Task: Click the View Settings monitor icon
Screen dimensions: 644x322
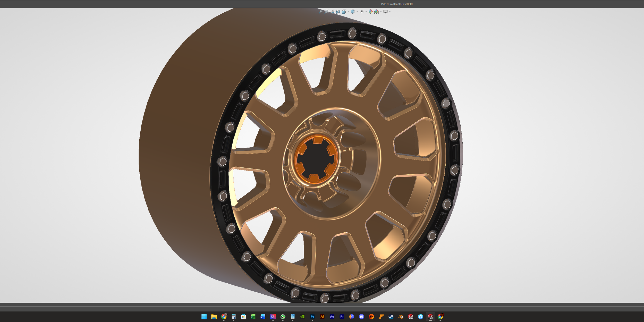Action: click(386, 12)
